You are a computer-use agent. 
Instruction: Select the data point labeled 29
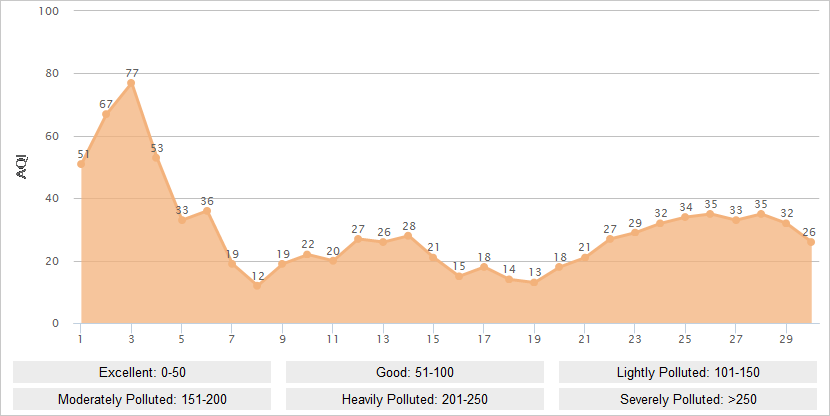point(635,233)
